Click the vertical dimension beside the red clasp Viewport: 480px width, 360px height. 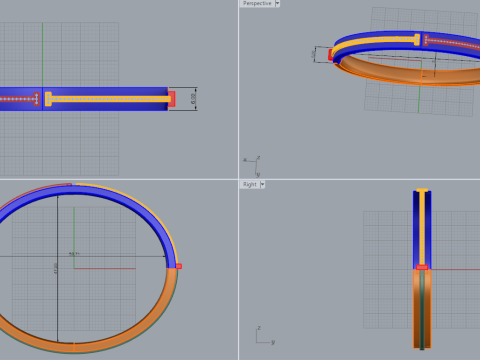pyautogui.click(x=193, y=99)
